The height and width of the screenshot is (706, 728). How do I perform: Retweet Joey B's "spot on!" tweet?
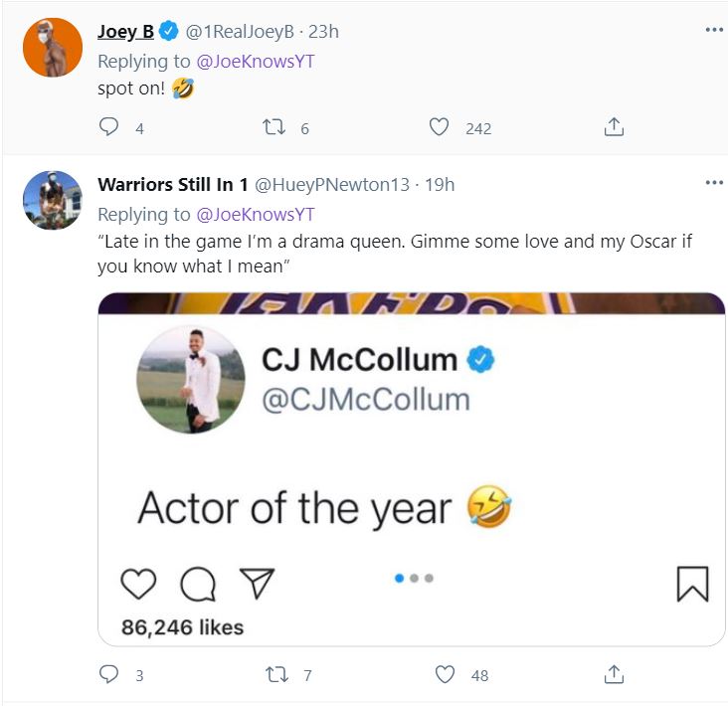273,127
